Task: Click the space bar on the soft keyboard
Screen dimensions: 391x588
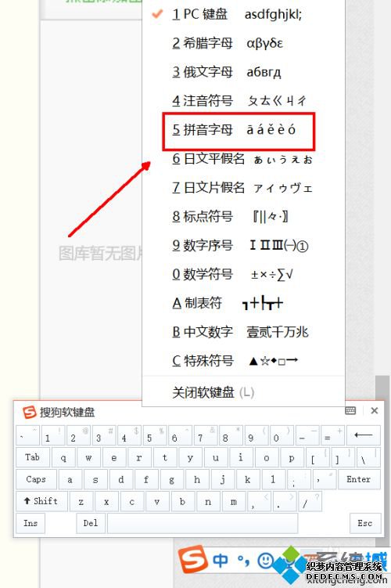Action: (x=203, y=523)
